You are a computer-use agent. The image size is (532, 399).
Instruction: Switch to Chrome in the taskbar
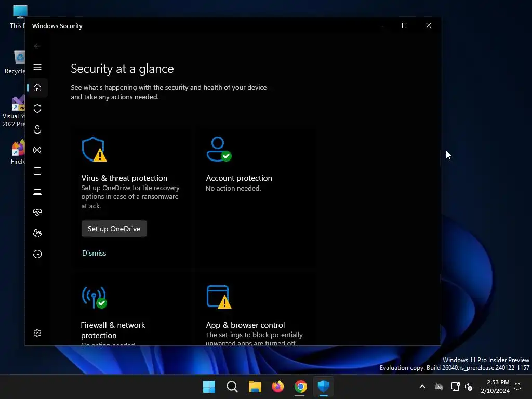(301, 387)
